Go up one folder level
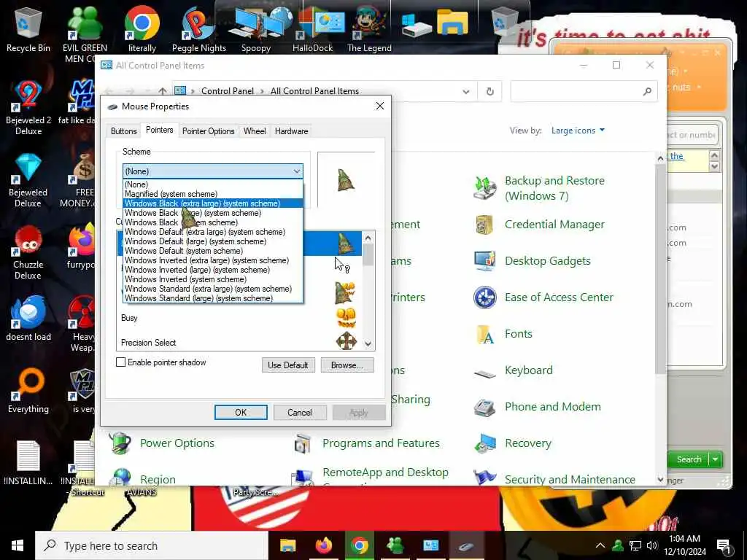This screenshot has width=747, height=560. click(x=163, y=91)
